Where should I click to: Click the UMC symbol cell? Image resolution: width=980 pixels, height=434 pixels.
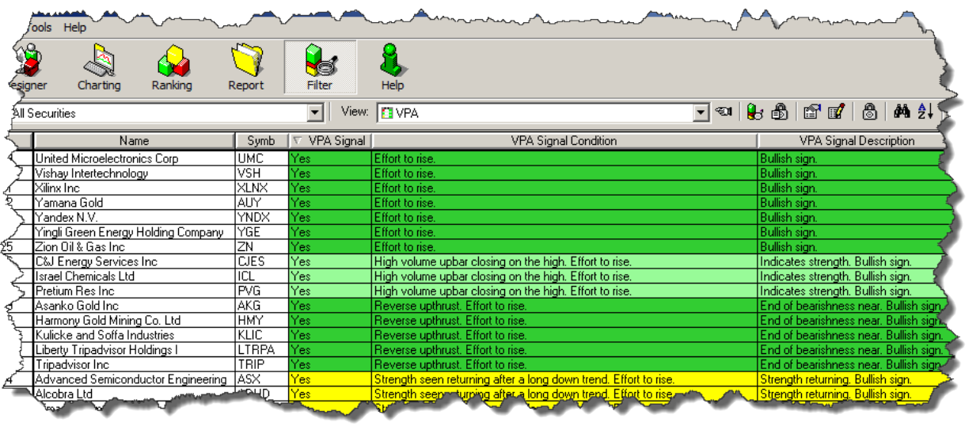[261, 158]
